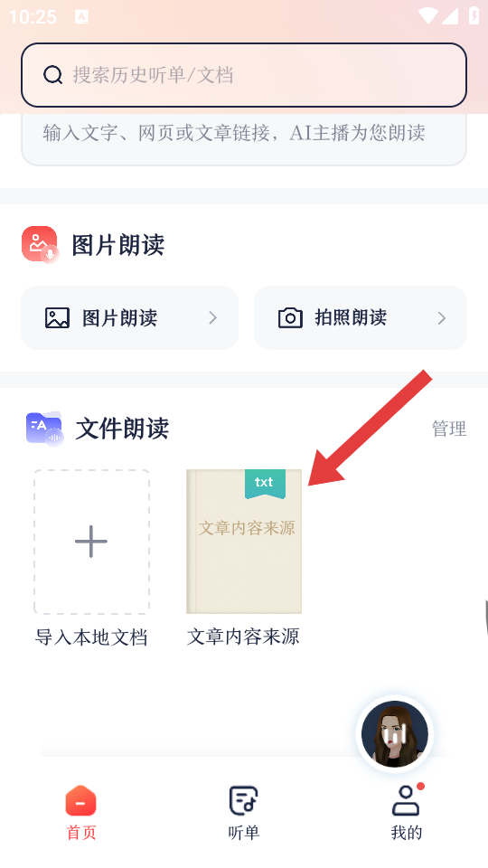Image resolution: width=488 pixels, height=868 pixels.
Task: Switch to the 听单 tab
Action: pyautogui.click(x=243, y=813)
